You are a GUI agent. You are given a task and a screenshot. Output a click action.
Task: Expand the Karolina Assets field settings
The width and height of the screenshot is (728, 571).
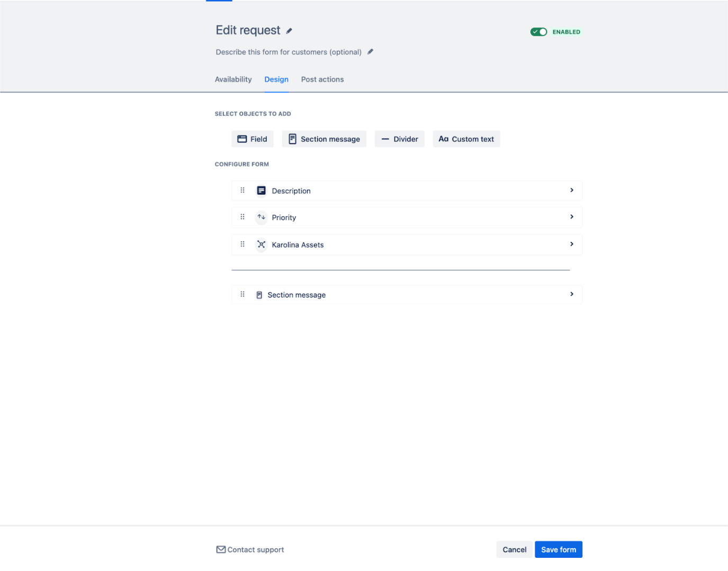pyautogui.click(x=571, y=244)
